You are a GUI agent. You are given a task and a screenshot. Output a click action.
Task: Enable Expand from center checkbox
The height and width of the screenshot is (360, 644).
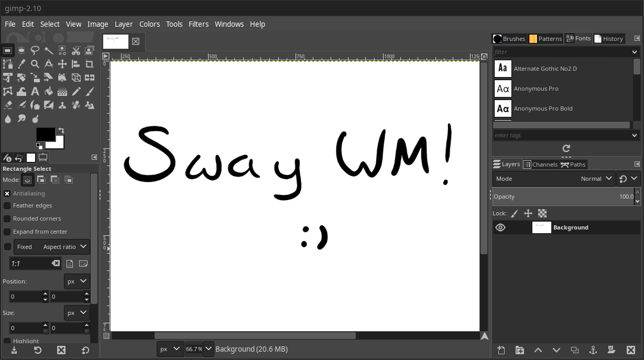(x=7, y=232)
